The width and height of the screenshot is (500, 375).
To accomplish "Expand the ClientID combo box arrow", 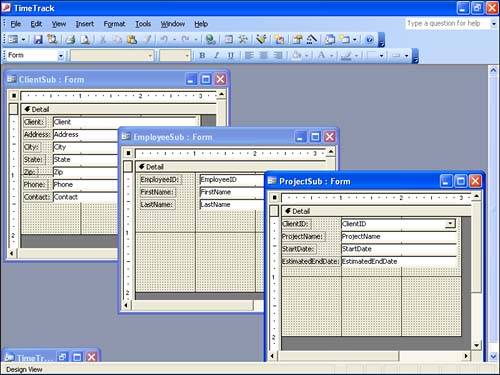I will [451, 223].
